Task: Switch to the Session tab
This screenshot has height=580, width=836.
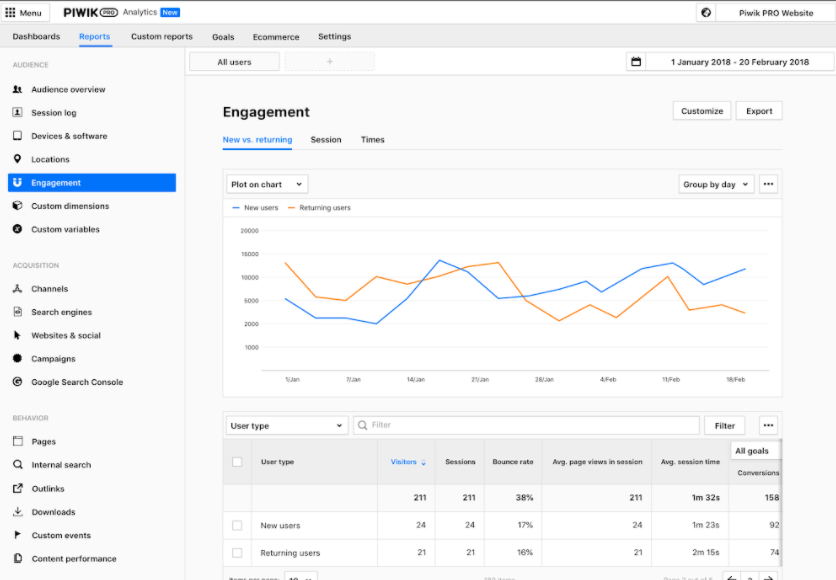Action: [326, 140]
